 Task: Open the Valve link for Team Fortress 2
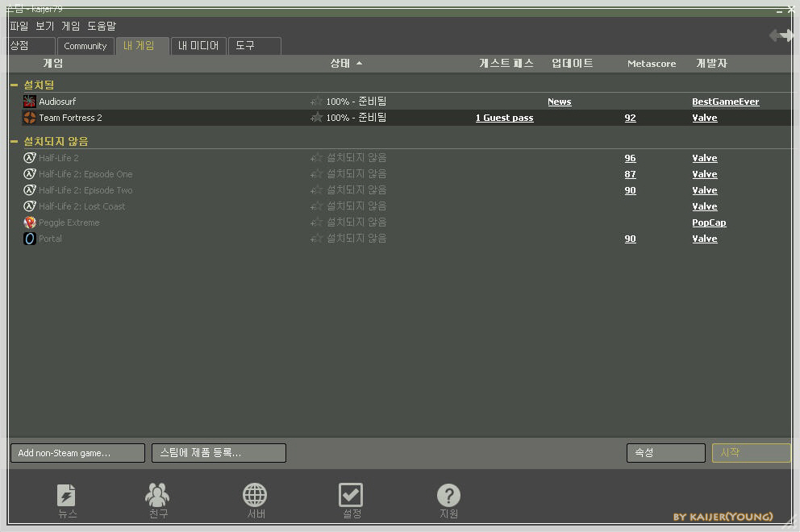(705, 118)
